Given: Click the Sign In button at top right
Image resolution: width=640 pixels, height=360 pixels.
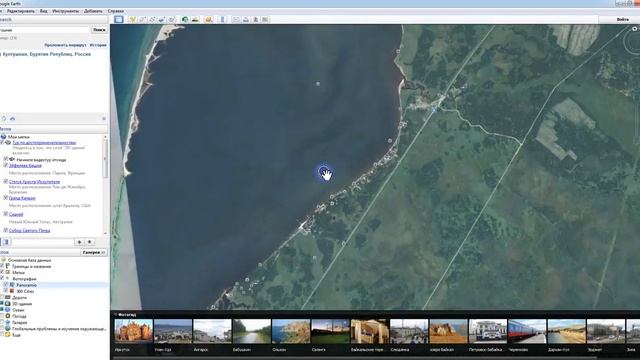Looking at the screenshot, I should [x=622, y=19].
